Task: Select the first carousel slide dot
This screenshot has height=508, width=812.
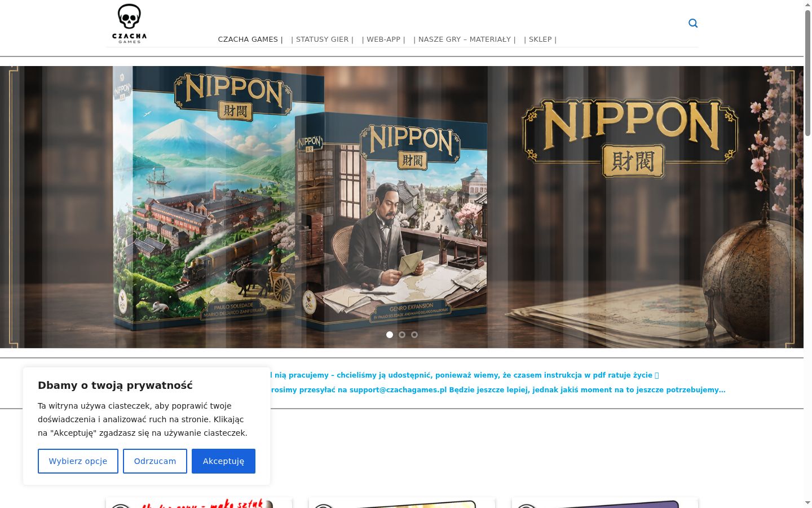Action: (x=390, y=335)
